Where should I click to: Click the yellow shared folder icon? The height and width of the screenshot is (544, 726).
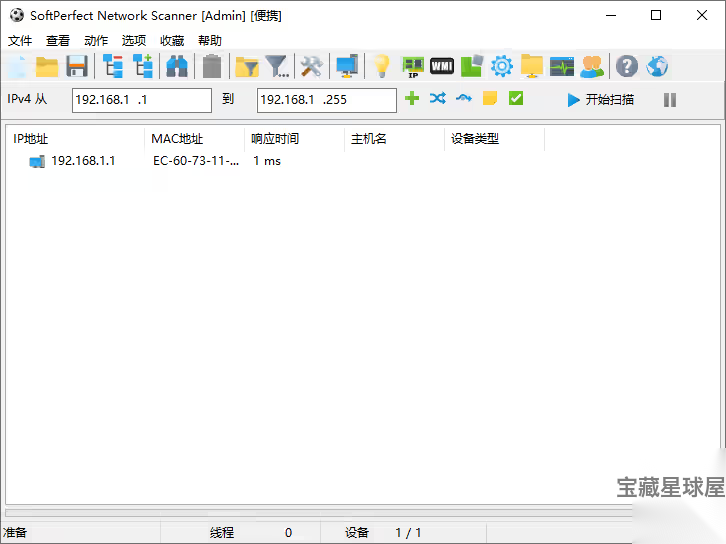(532, 66)
